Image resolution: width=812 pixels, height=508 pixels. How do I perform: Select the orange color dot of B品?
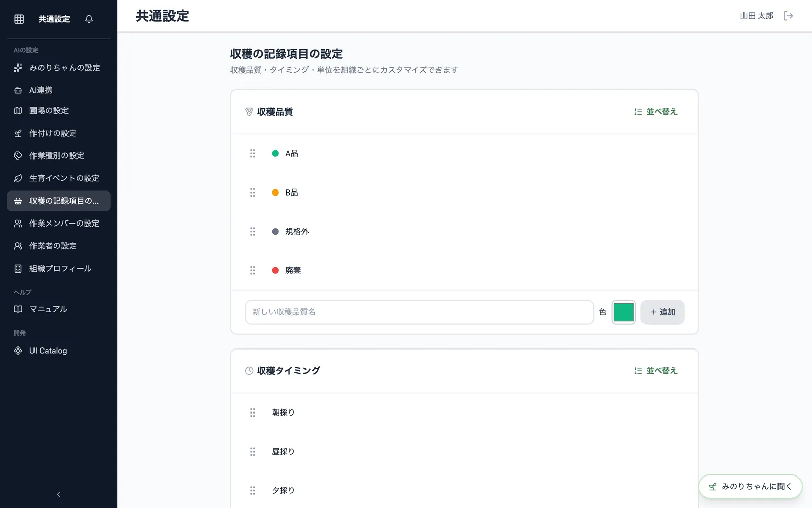[x=275, y=193]
